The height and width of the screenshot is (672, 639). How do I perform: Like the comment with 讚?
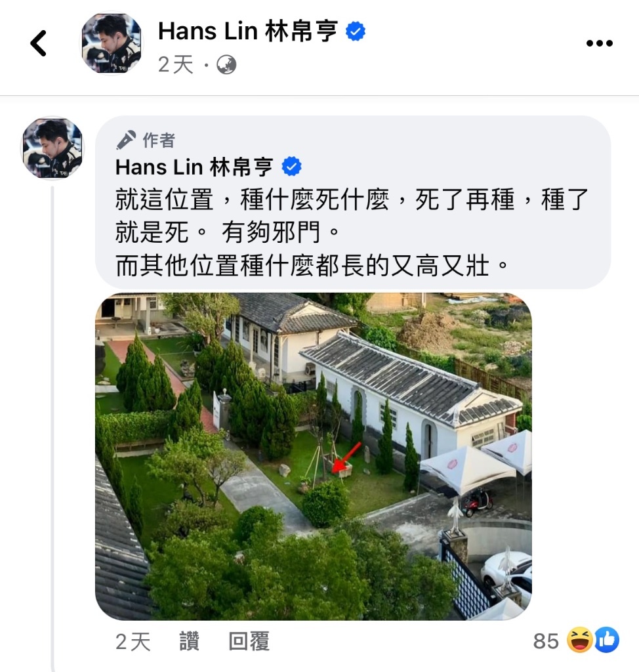189,641
